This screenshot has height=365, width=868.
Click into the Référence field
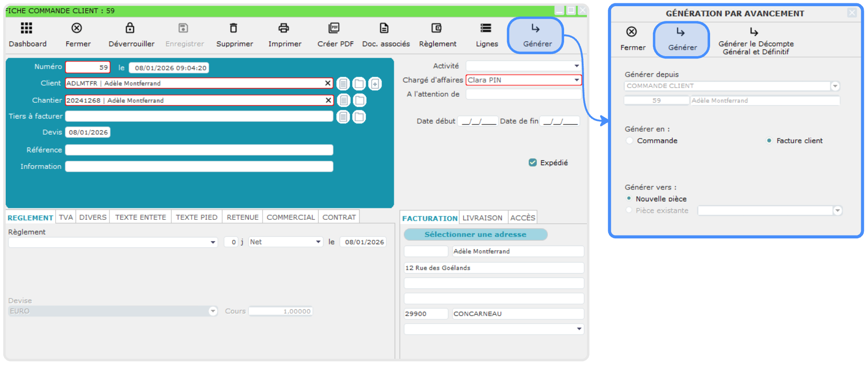[199, 150]
